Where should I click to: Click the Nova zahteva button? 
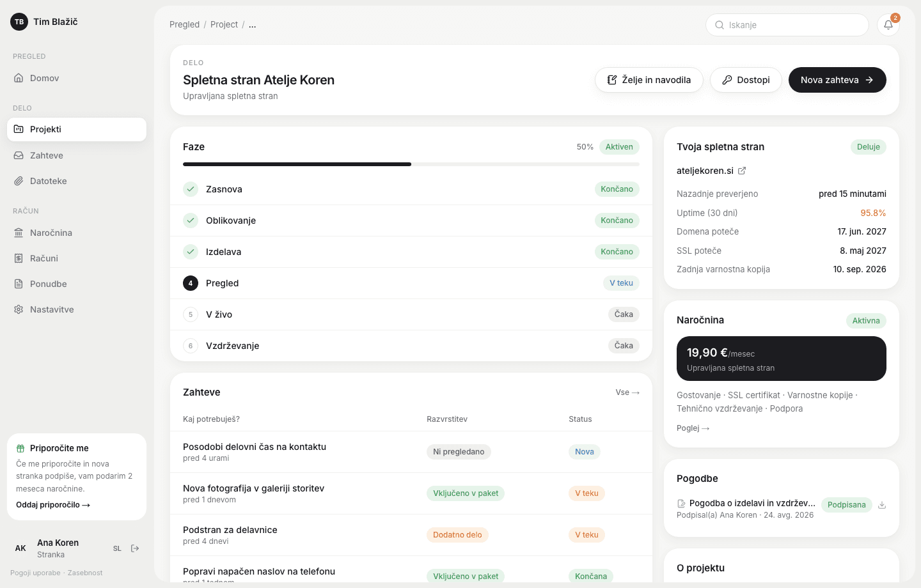[x=837, y=80]
